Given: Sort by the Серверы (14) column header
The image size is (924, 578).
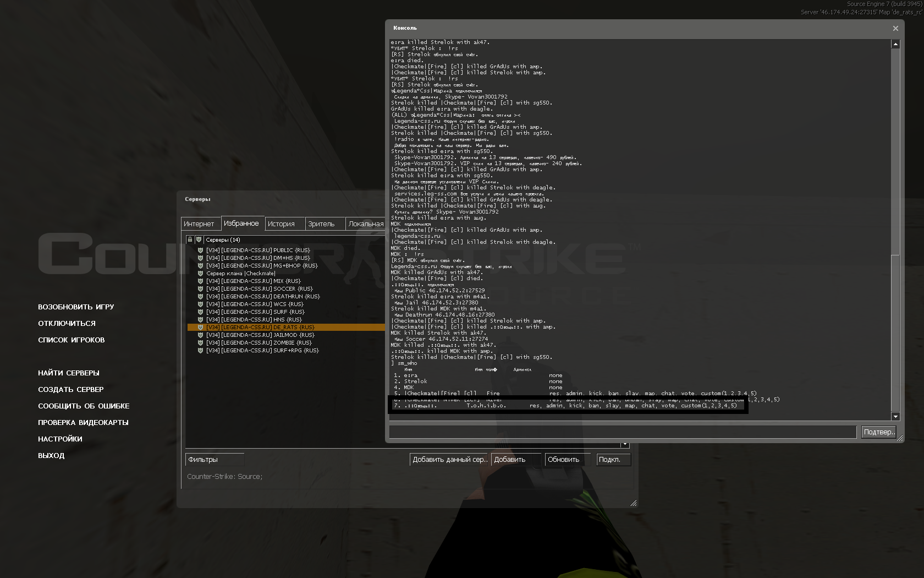Looking at the screenshot, I should (294, 239).
